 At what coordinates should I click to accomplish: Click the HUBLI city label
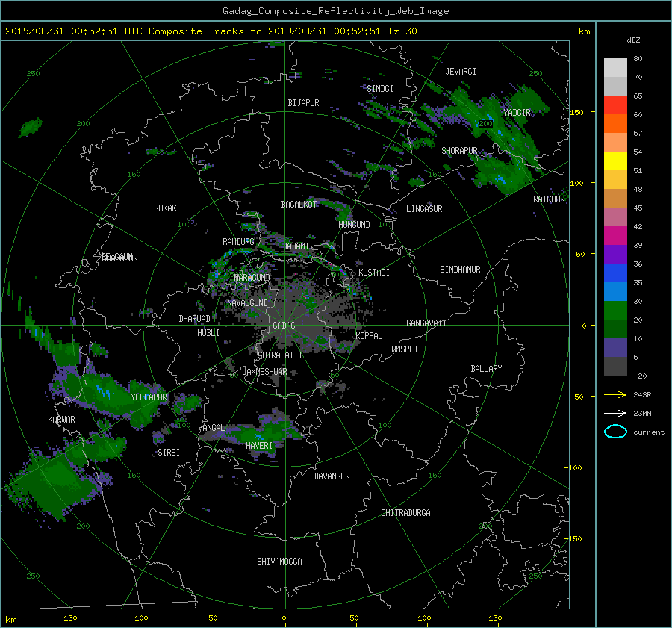point(208,333)
